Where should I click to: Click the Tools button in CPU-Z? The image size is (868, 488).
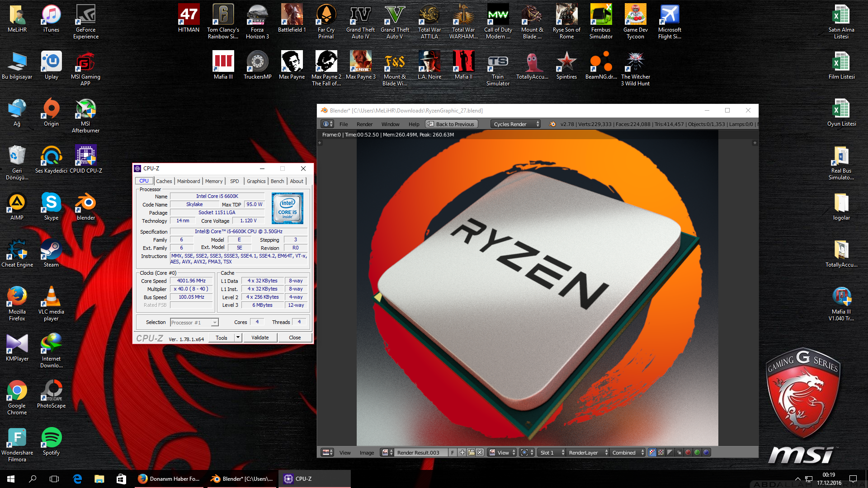(222, 337)
